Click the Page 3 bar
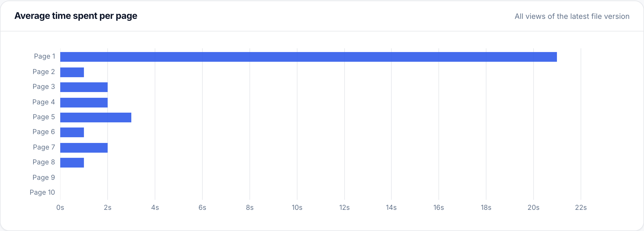This screenshot has width=644, height=231. click(84, 87)
